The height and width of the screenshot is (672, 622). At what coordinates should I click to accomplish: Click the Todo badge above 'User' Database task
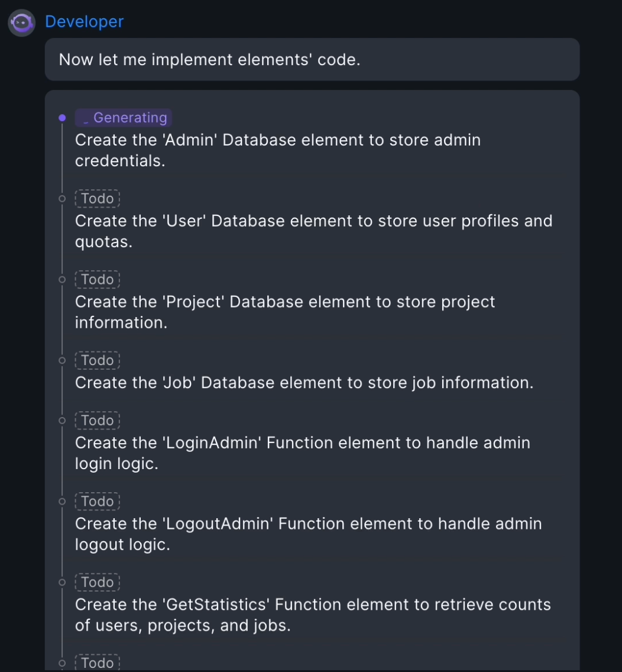click(x=98, y=199)
